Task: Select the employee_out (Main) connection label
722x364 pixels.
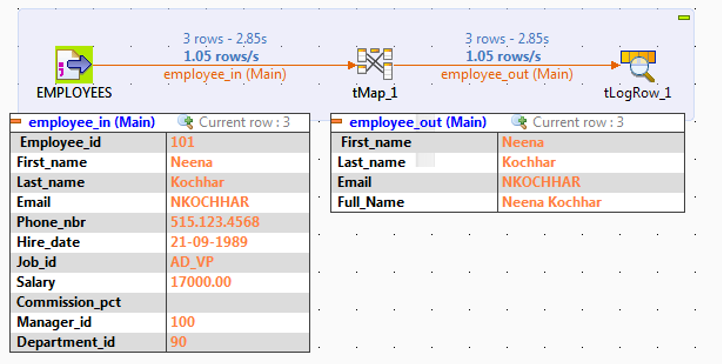Action: coord(507,74)
